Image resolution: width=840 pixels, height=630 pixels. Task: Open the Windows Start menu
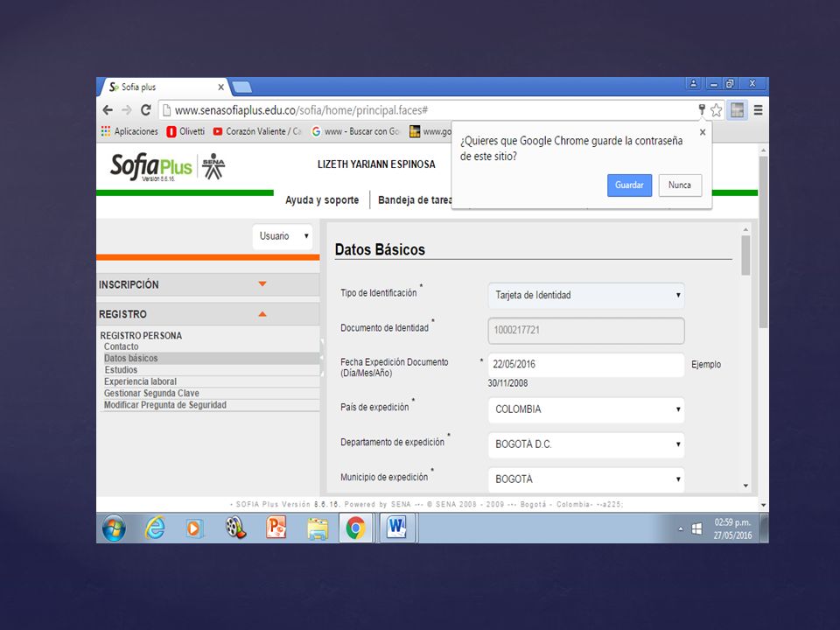click(x=114, y=528)
